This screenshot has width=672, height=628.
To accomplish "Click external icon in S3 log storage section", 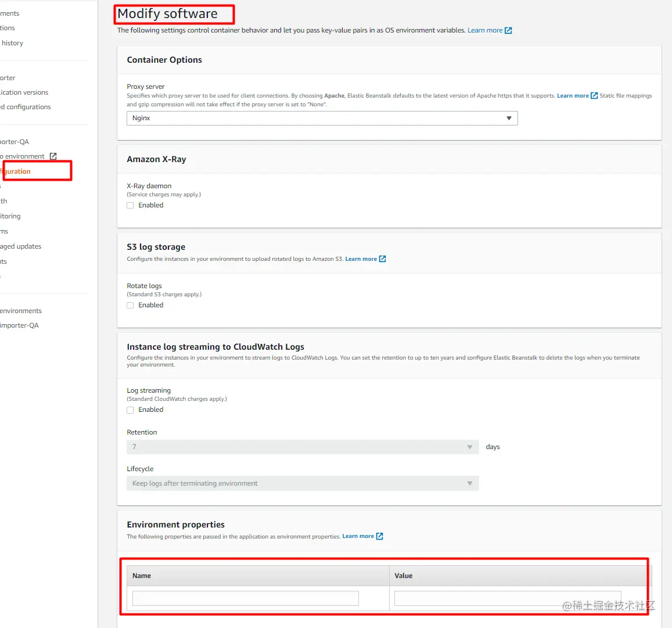I will 382,259.
